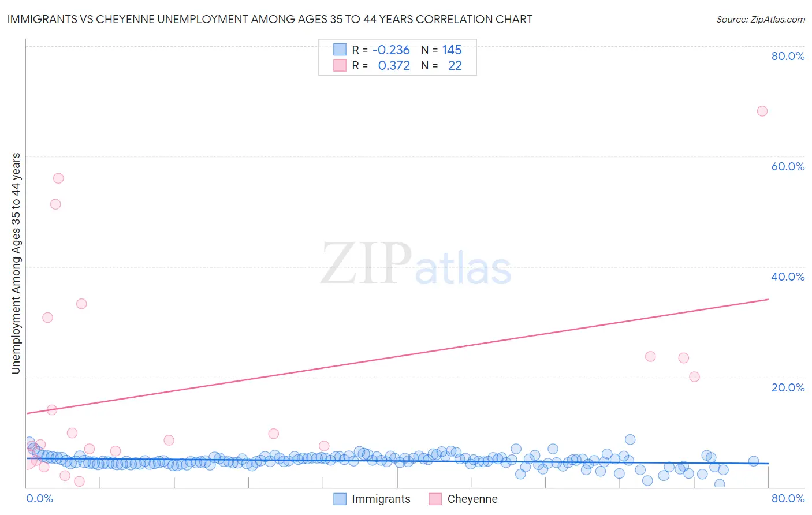Click the 80.0% x-axis label
Image resolution: width=812 pixels, height=515 pixels.
pyautogui.click(x=788, y=498)
